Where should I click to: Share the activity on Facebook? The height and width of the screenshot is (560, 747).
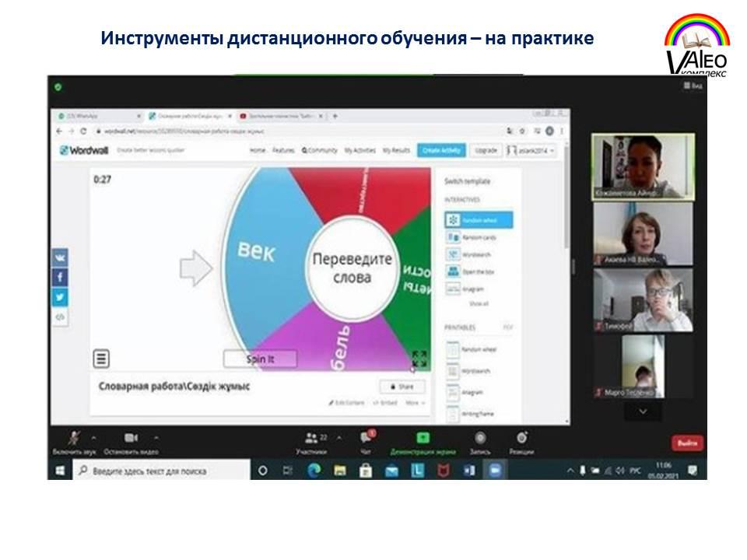click(60, 278)
